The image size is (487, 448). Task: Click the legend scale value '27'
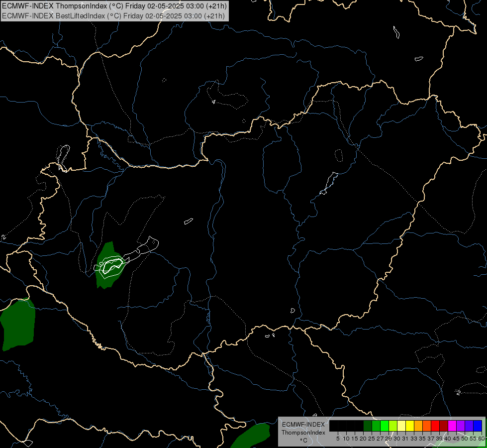point(380,439)
